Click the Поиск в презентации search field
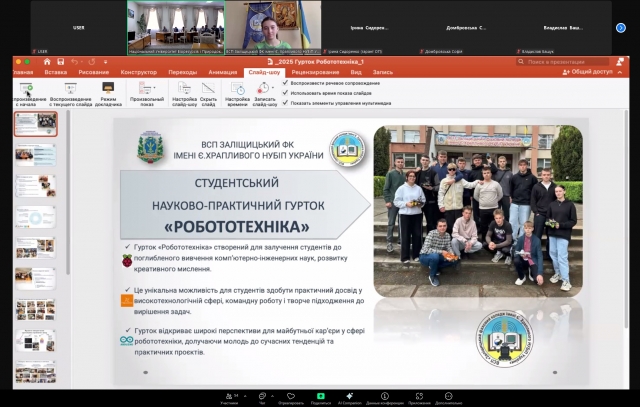Image resolution: width=640 pixels, height=407 pixels. click(x=562, y=62)
